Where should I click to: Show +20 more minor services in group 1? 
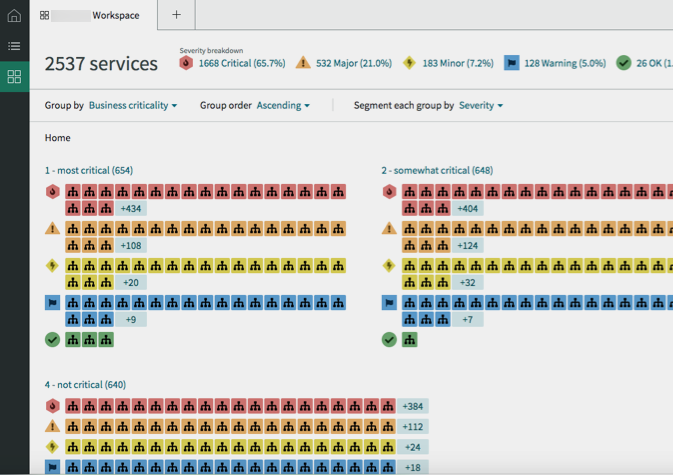(131, 283)
